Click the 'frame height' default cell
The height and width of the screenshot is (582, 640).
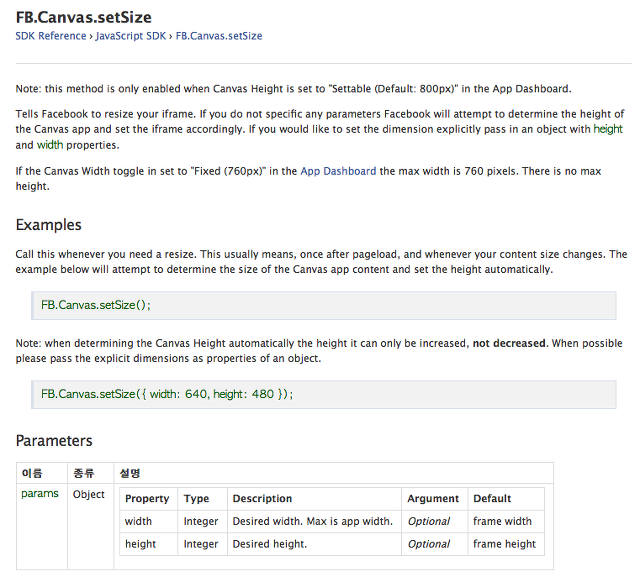click(x=504, y=544)
